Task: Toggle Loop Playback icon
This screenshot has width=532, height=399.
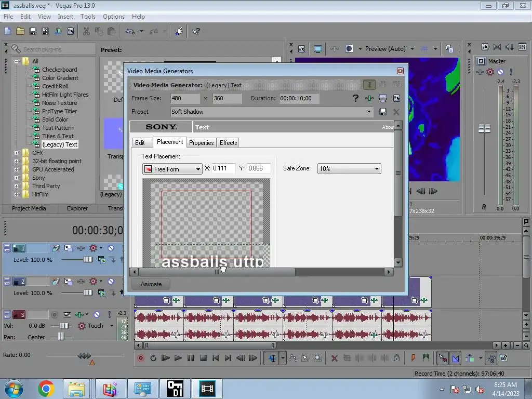Action: pos(153,358)
